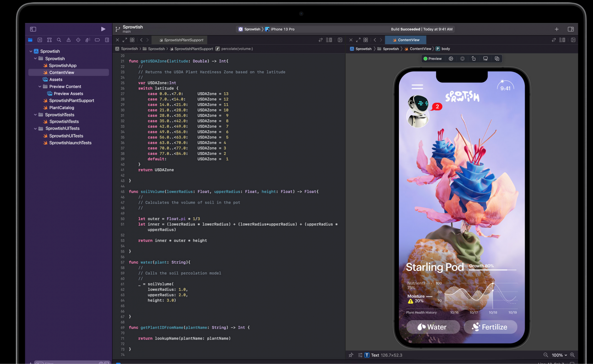The image size is (593, 364).
Task: Pin the preview canvas
Action: 351,355
